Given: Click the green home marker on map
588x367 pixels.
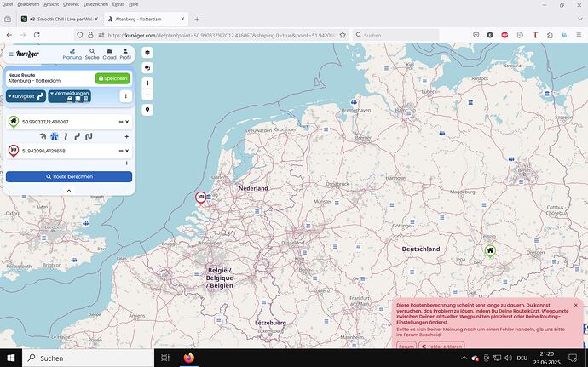Looking at the screenshot, I should point(490,251).
